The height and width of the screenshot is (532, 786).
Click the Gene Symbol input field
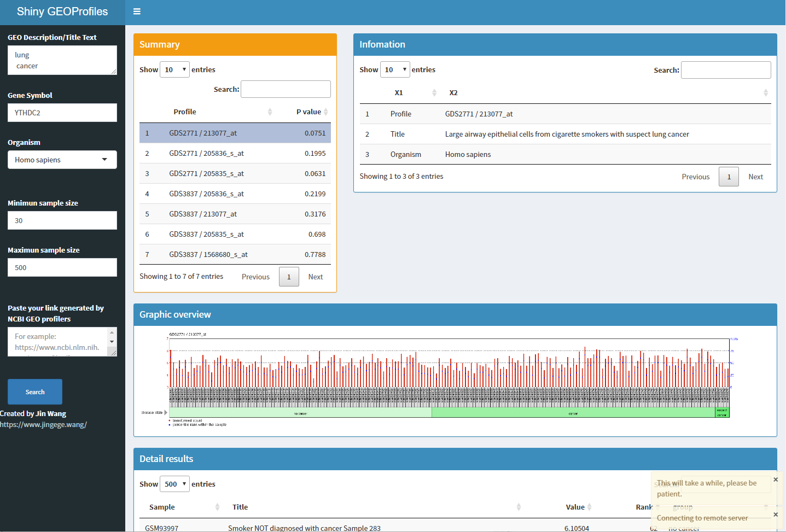[x=62, y=113]
